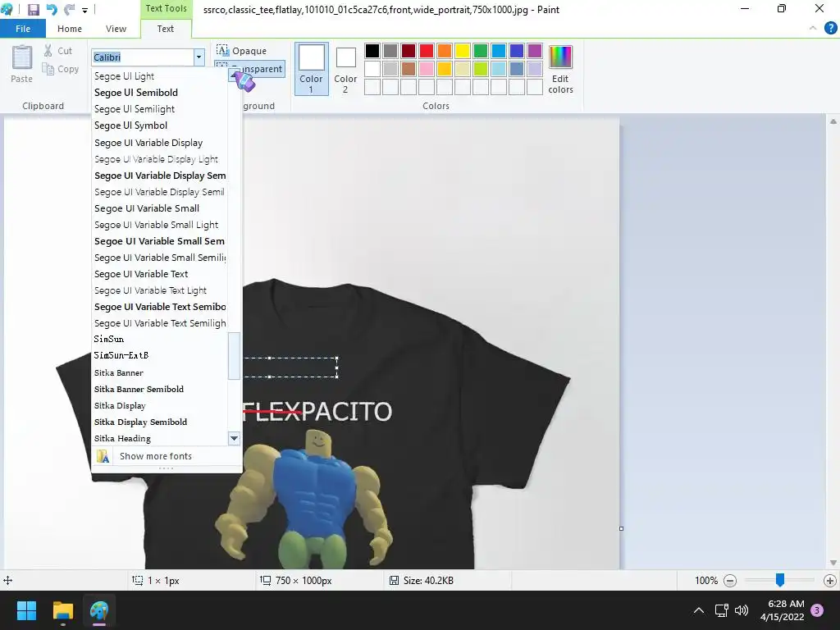Choose SimSun font
Screen dimensions: 840x630
[159, 339]
